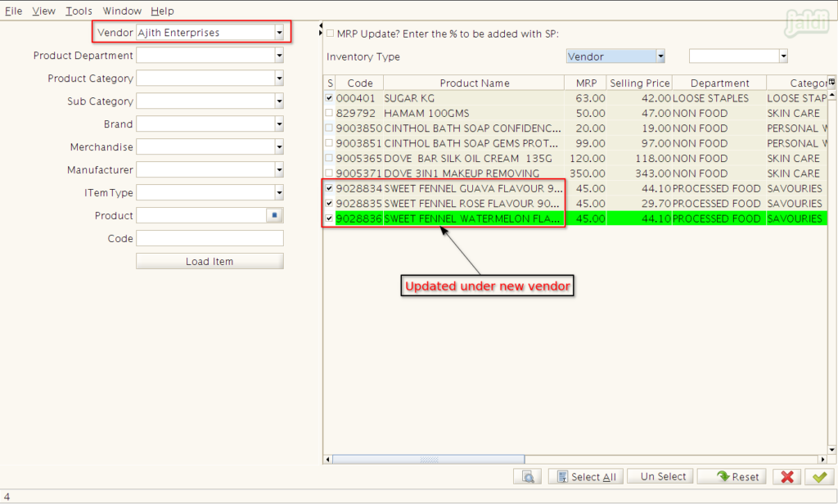Click the MRP value 63.00
This screenshot has height=504, width=838.
591,98
